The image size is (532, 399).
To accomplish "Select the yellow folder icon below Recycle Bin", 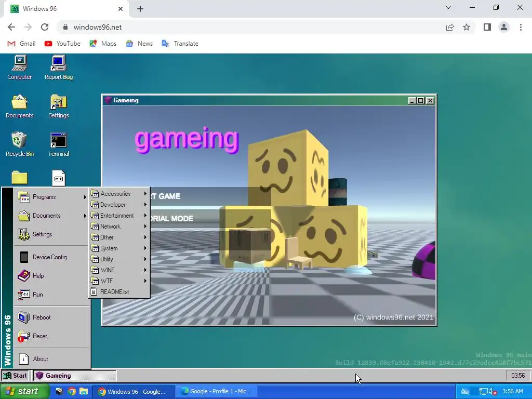I will click(x=20, y=178).
